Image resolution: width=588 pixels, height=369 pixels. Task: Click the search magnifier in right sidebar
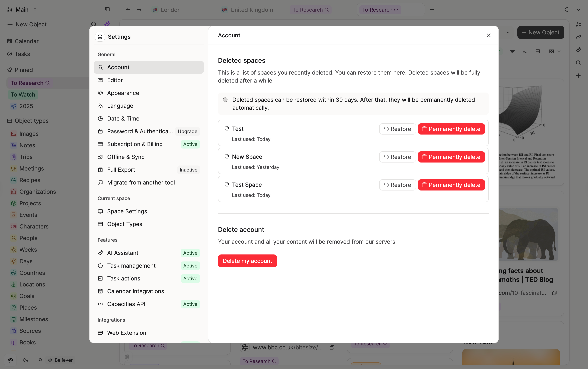tap(578, 63)
